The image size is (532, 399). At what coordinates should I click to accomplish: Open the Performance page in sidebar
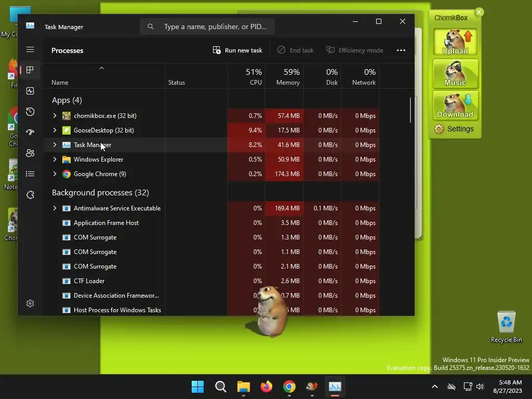[30, 91]
